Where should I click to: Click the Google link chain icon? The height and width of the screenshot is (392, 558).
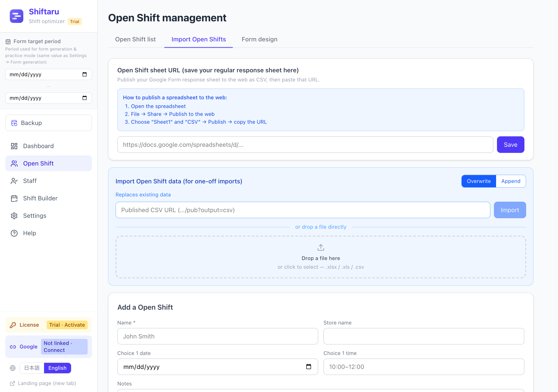(13, 347)
